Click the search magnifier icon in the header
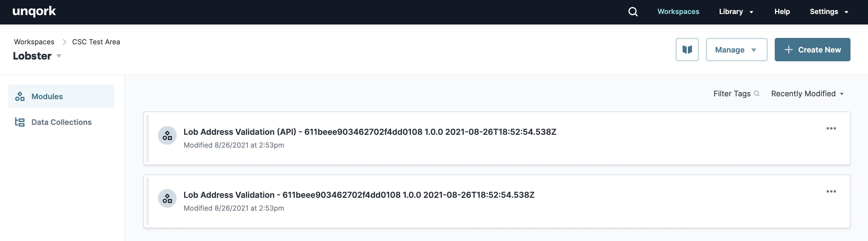Image resolution: width=868 pixels, height=241 pixels. click(x=633, y=12)
